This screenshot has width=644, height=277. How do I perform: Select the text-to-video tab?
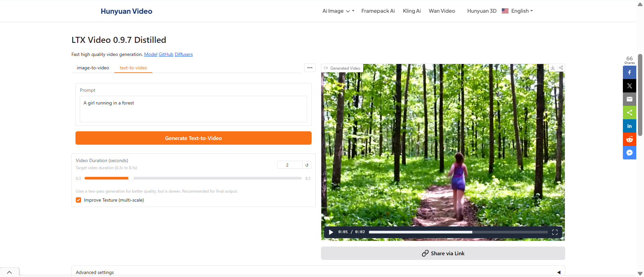click(x=133, y=68)
